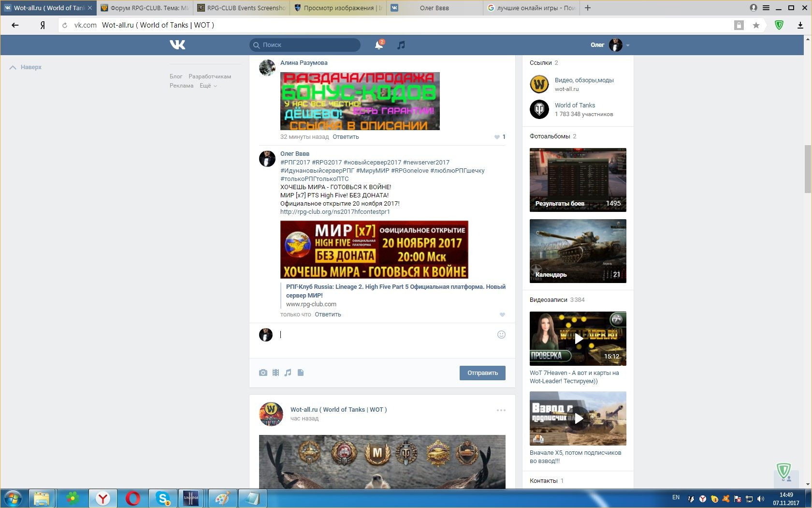The height and width of the screenshot is (508, 812).
Task: Open Windows Explorer from the taskbar
Action: click(42, 498)
